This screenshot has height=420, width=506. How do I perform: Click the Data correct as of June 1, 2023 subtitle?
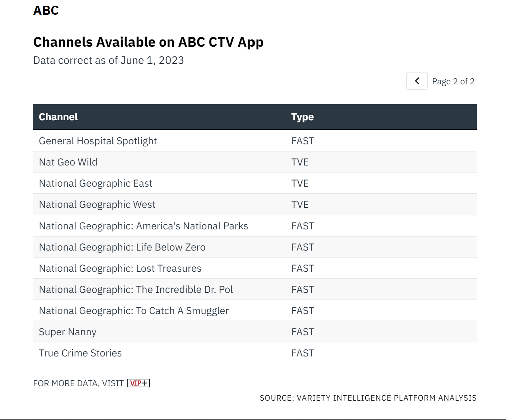pyautogui.click(x=108, y=60)
